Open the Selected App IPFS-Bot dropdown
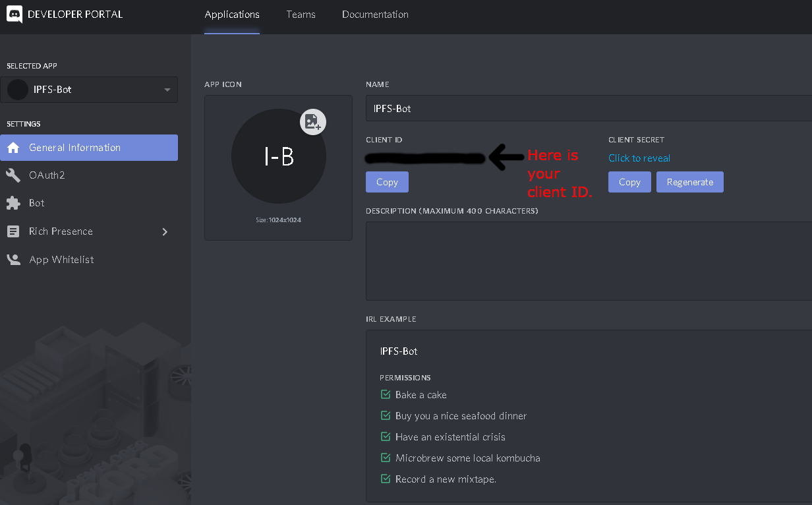This screenshot has height=505, width=812. [89, 90]
